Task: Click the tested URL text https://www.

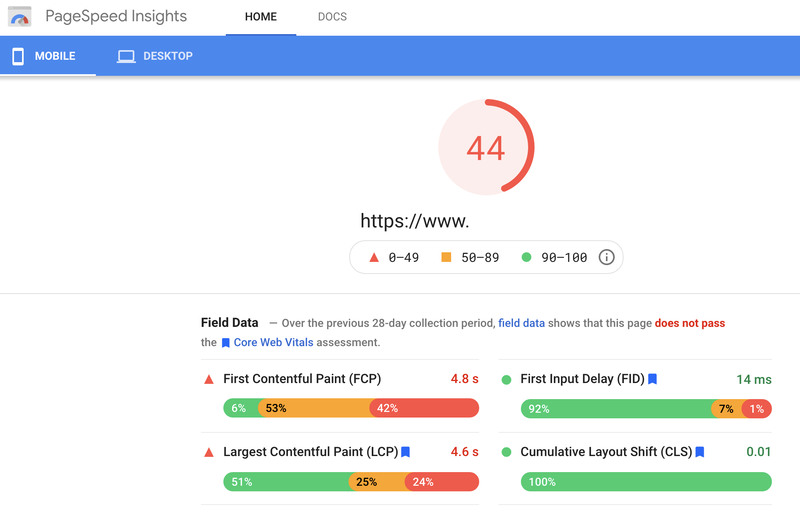Action: 414,221
